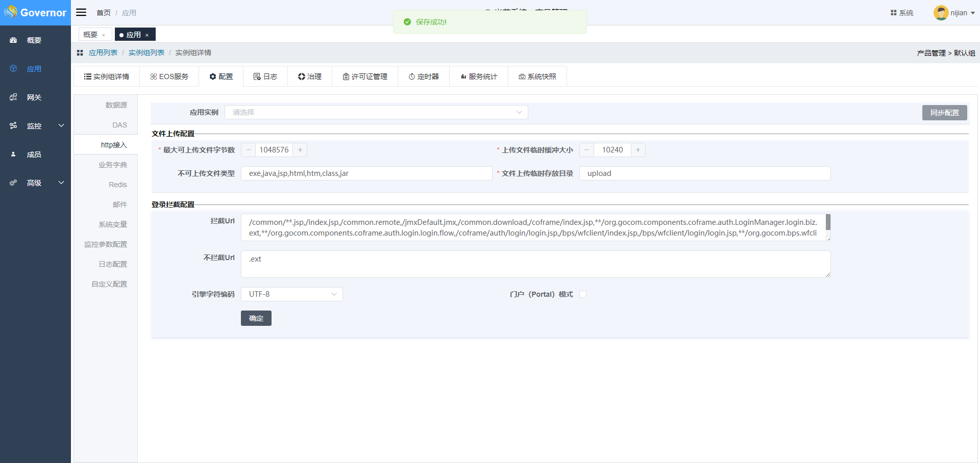Click the nijian user avatar
The width and height of the screenshot is (980, 463).
pyautogui.click(x=941, y=13)
